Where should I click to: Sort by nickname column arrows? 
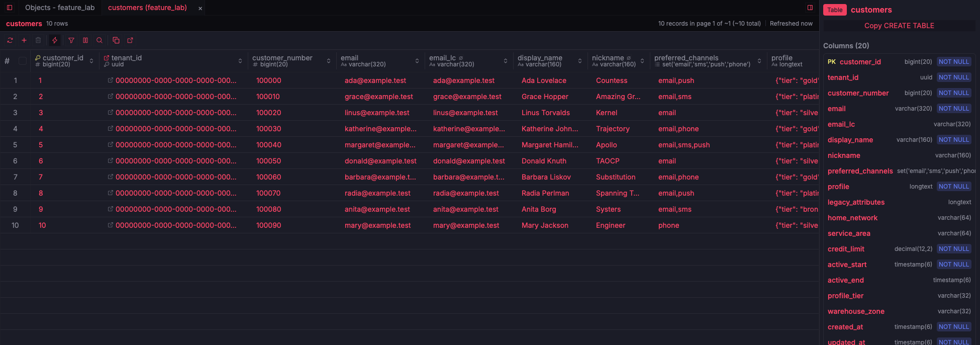642,61
